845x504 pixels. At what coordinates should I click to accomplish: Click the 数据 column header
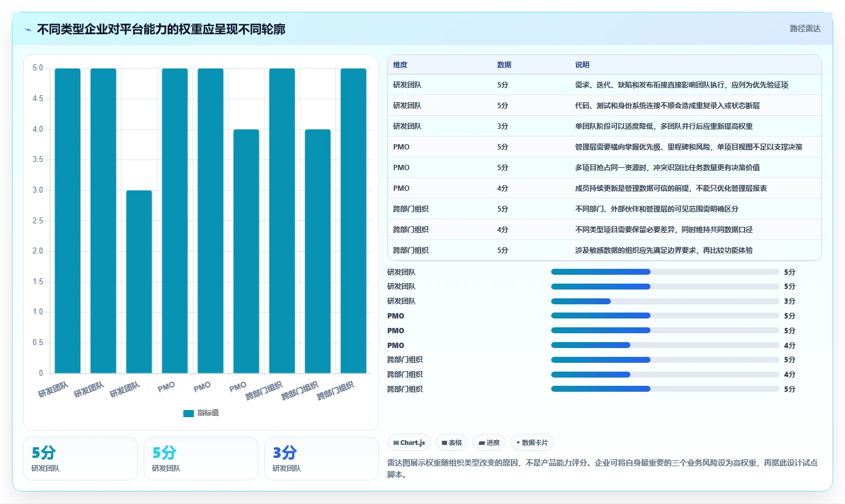504,65
